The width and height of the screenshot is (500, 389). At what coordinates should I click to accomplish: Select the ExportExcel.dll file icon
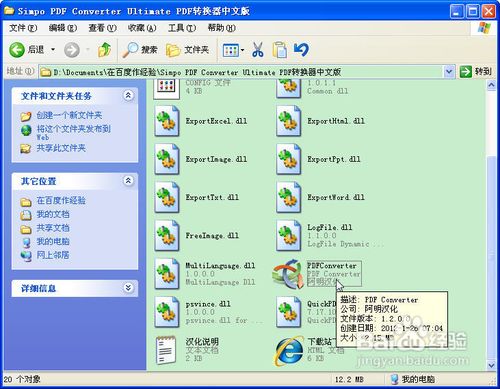coord(167,121)
